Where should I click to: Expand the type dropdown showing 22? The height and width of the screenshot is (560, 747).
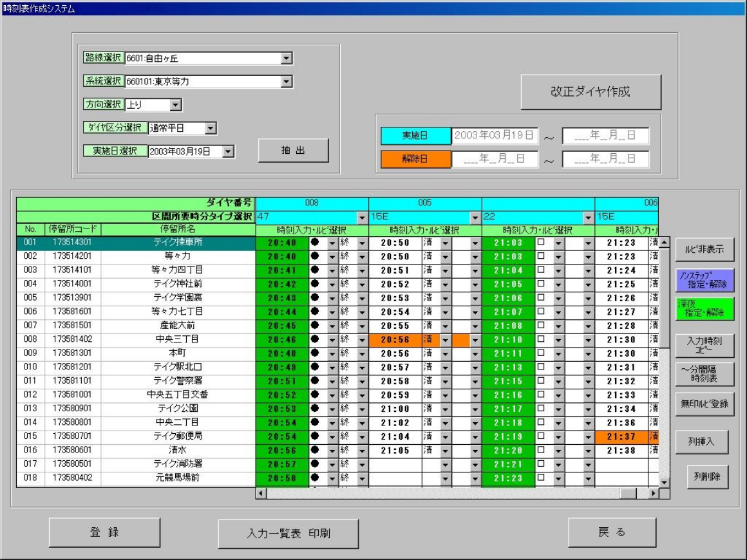(588, 217)
